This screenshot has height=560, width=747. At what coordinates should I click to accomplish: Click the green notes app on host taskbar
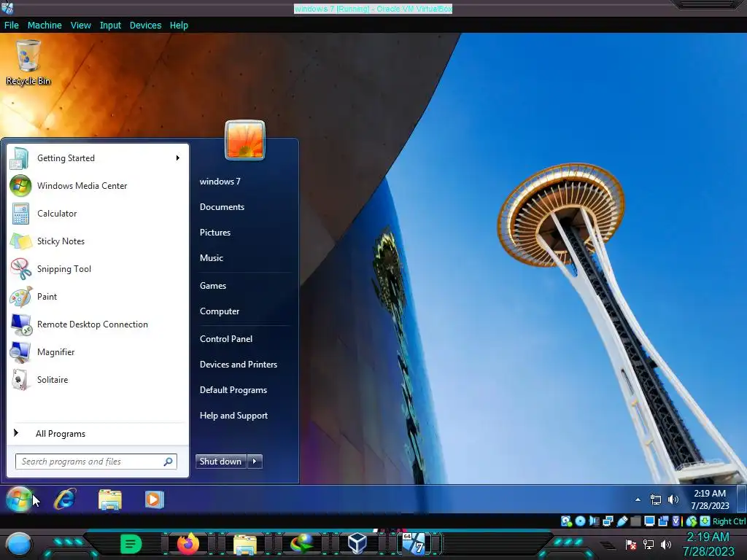pos(131,544)
